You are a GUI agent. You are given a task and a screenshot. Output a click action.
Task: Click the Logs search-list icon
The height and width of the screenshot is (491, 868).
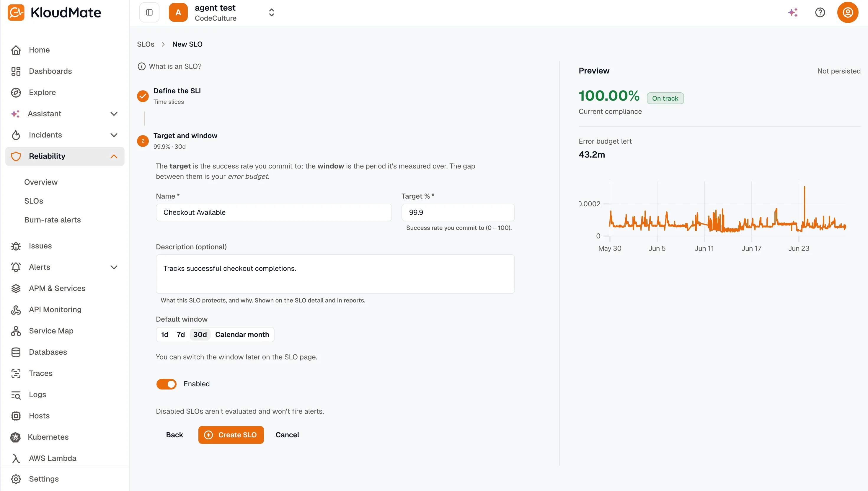(16, 395)
